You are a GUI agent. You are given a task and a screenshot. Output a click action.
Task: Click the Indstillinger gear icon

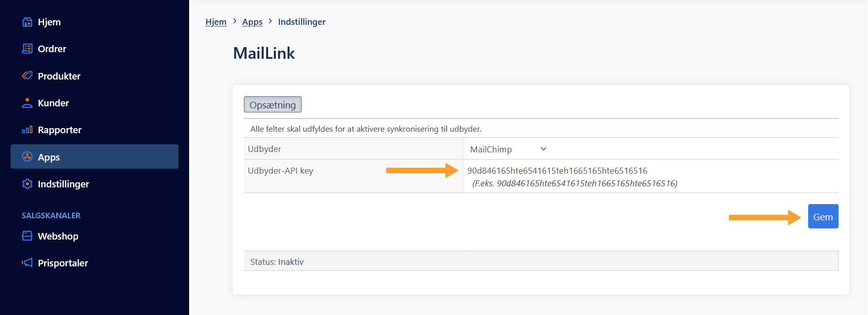[x=27, y=184]
